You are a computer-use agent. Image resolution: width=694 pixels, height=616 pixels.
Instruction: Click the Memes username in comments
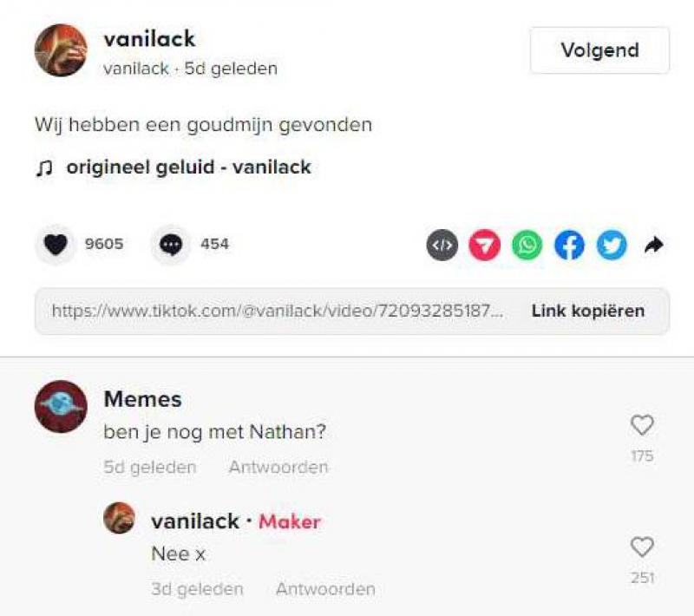[x=142, y=399]
